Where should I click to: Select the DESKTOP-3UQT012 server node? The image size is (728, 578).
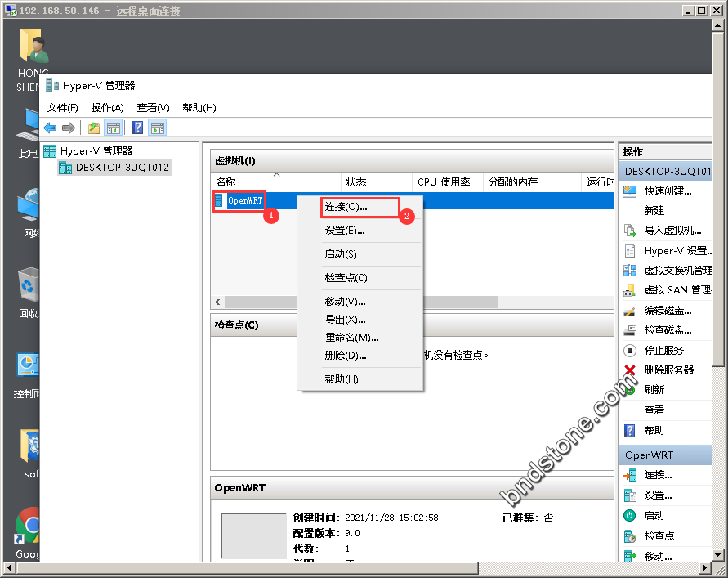pos(114,168)
